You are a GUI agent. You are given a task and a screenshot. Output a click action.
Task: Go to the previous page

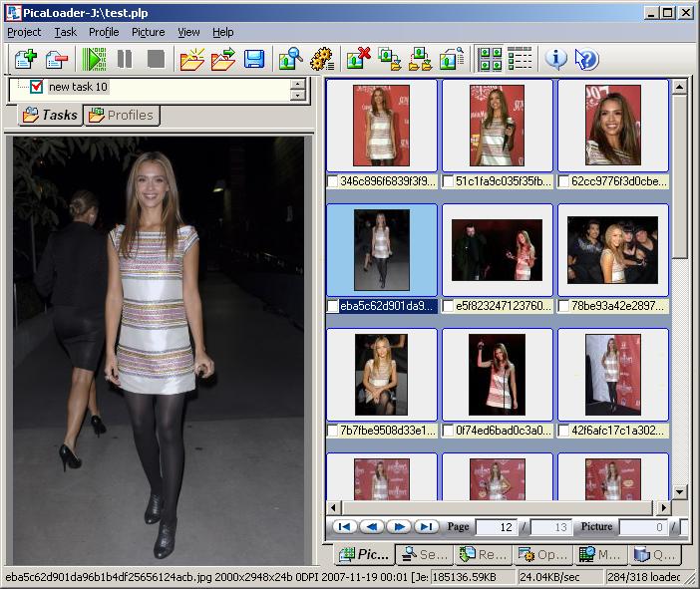(372, 527)
